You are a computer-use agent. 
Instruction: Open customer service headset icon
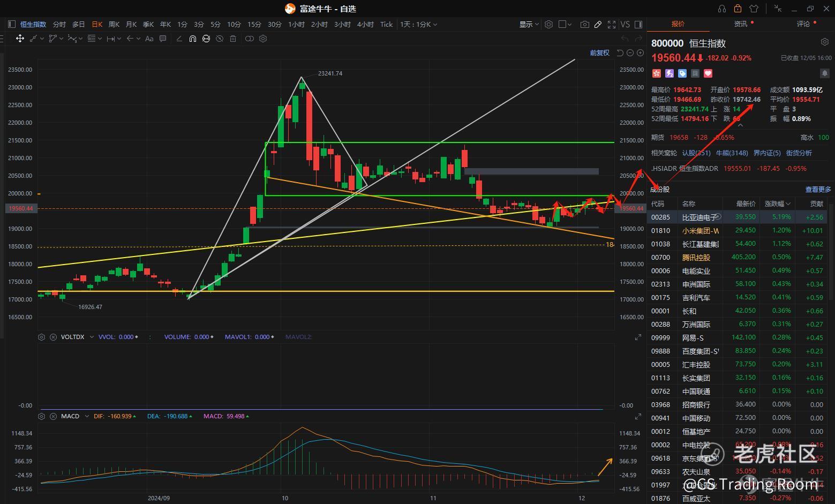pyautogui.click(x=722, y=9)
